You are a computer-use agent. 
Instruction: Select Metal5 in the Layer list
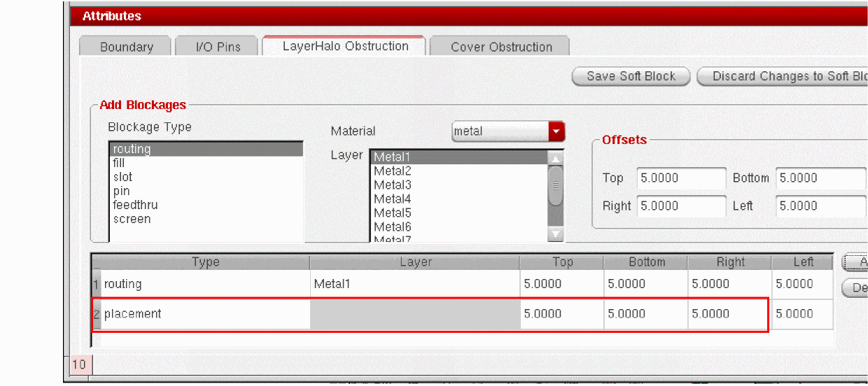pyautogui.click(x=392, y=213)
